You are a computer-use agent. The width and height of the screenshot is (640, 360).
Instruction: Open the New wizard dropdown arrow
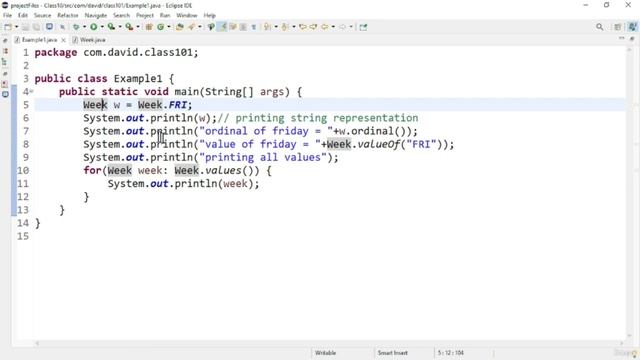17,27
